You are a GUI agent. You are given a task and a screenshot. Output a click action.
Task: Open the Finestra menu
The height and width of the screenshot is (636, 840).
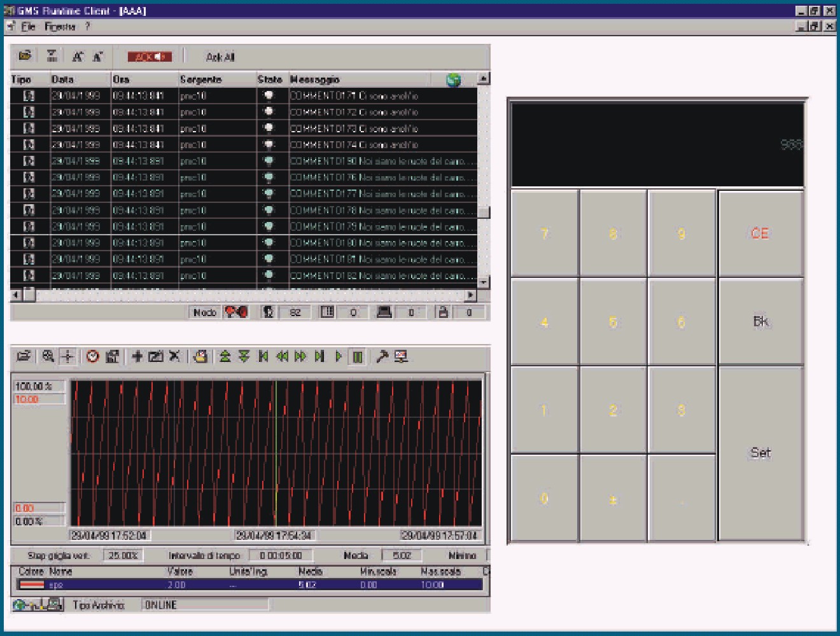point(60,27)
